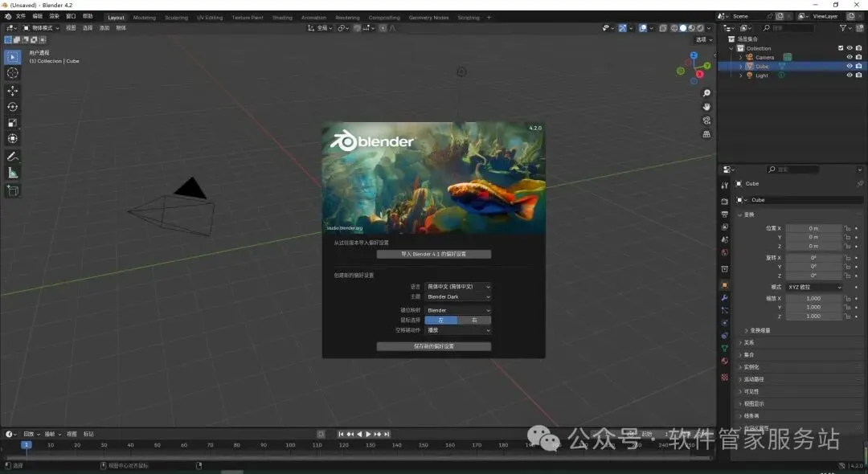The width and height of the screenshot is (868, 474).
Task: Switch to the Modeling workspace tab
Action: click(145, 18)
